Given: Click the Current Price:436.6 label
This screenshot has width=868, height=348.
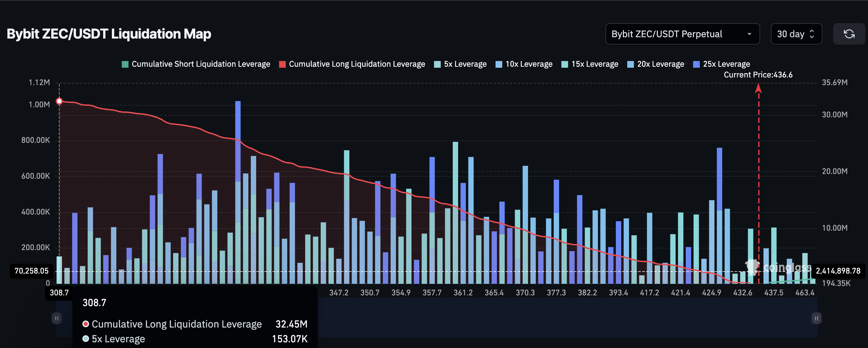Looking at the screenshot, I should point(758,75).
